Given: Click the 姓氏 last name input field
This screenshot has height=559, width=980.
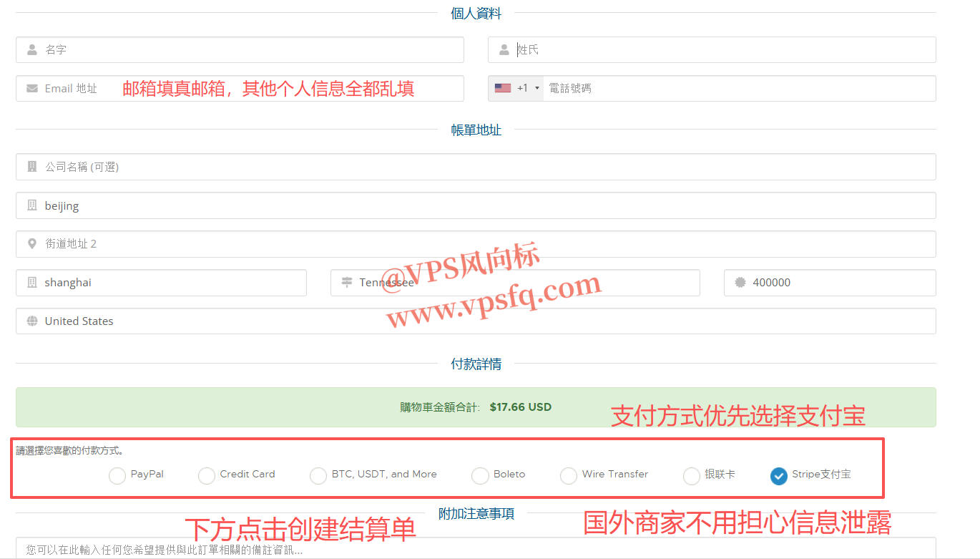Looking at the screenshot, I should click(x=722, y=50).
